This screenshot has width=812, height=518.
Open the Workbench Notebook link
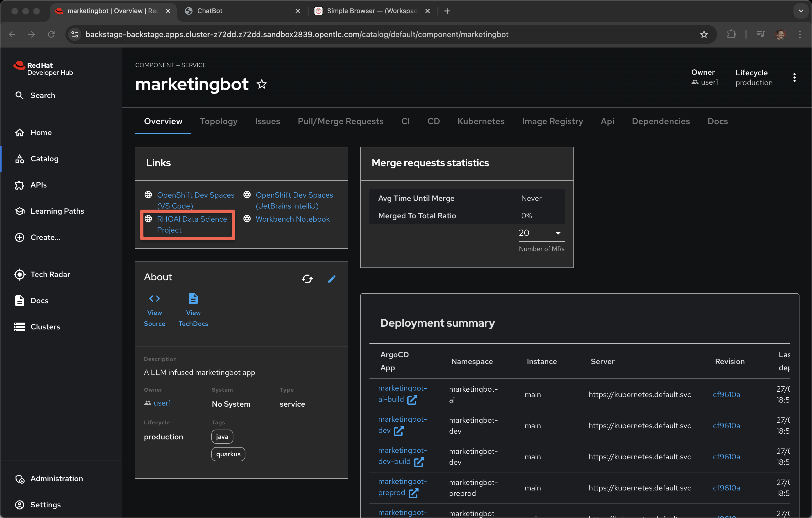[292, 219]
